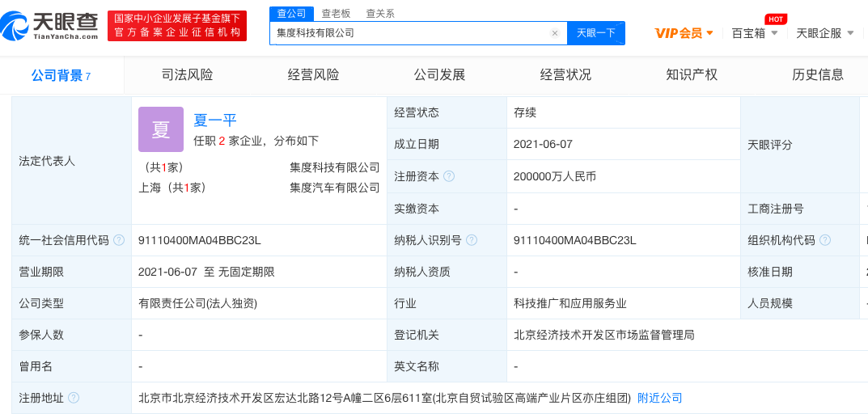
Task: Open the 公司背景 tab
Action: pos(61,75)
